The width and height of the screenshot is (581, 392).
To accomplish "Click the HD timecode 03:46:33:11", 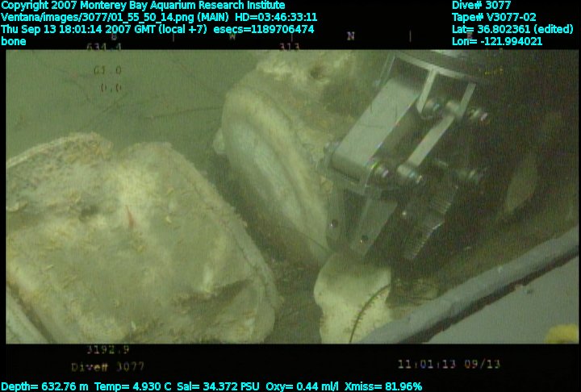I will [x=272, y=16].
